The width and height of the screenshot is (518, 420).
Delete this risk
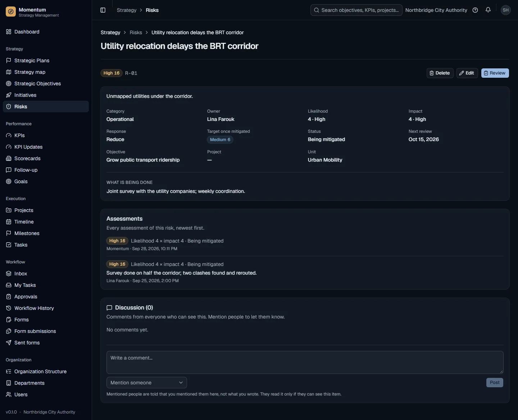pyautogui.click(x=440, y=73)
